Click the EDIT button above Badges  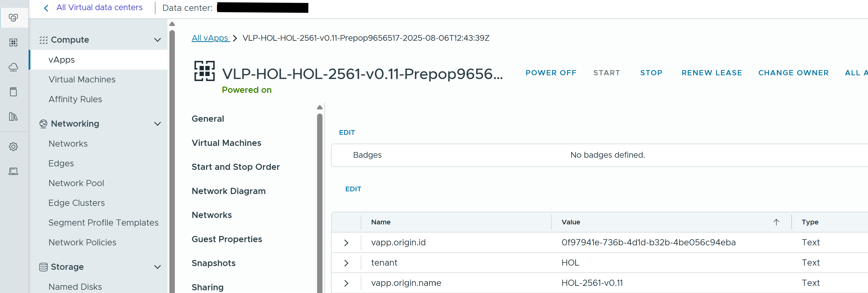click(x=347, y=133)
